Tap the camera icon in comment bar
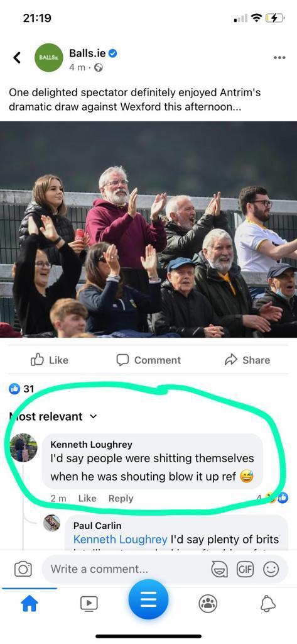297x644 pixels. tap(23, 569)
